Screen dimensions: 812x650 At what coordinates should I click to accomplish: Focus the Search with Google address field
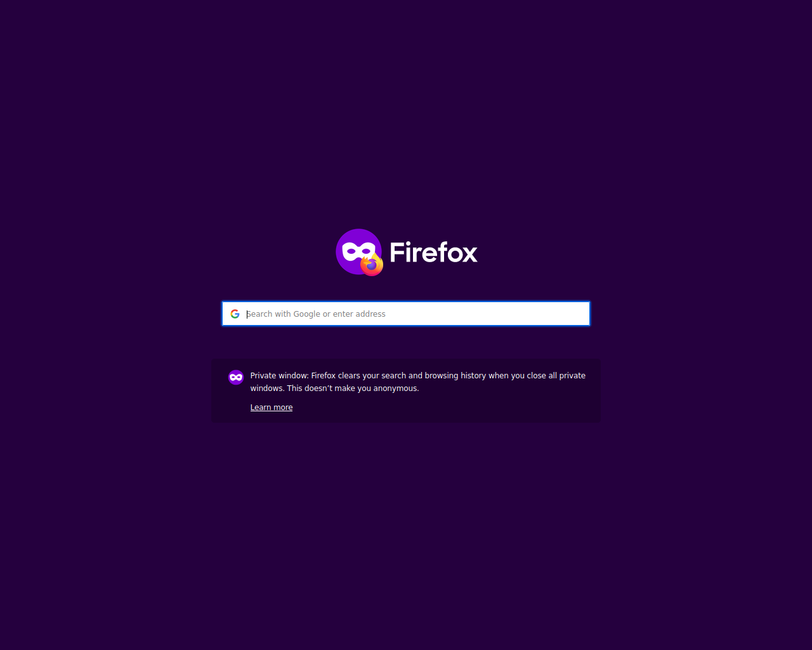(x=406, y=314)
